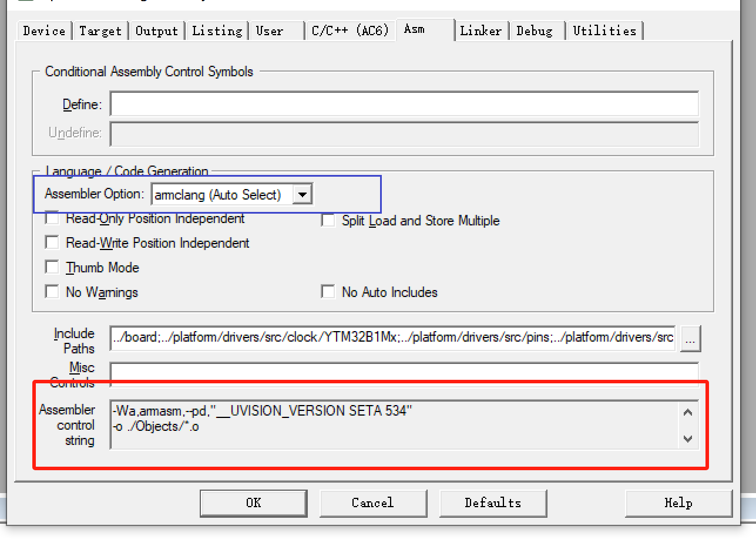The image size is (756, 543).
Task: Click into the Define input field
Action: pyautogui.click(x=404, y=104)
